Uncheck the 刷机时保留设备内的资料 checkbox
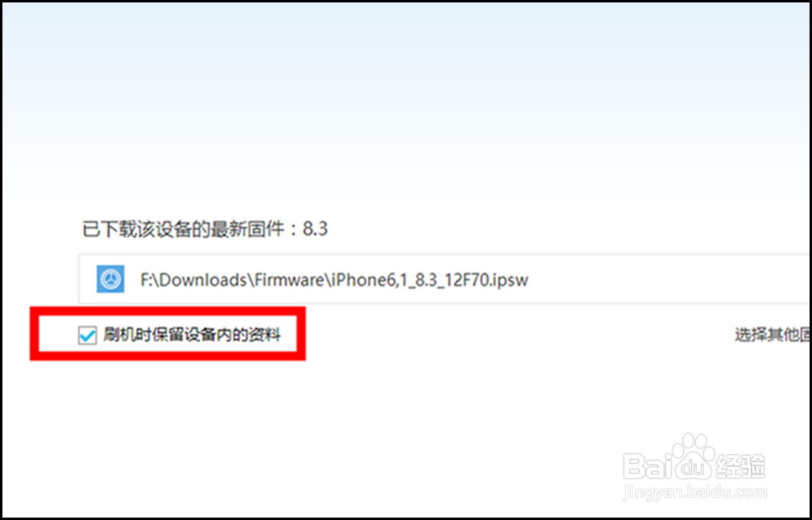The height and width of the screenshot is (520, 812). [x=87, y=335]
